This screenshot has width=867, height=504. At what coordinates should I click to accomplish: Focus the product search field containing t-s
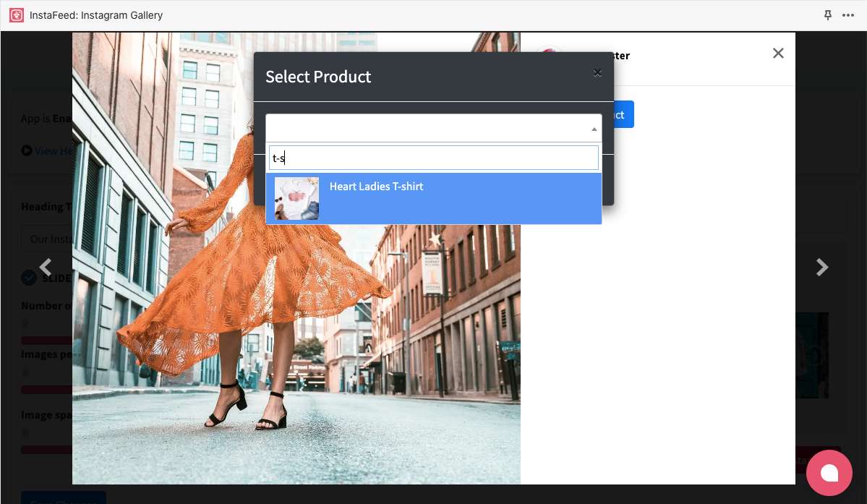(x=434, y=158)
